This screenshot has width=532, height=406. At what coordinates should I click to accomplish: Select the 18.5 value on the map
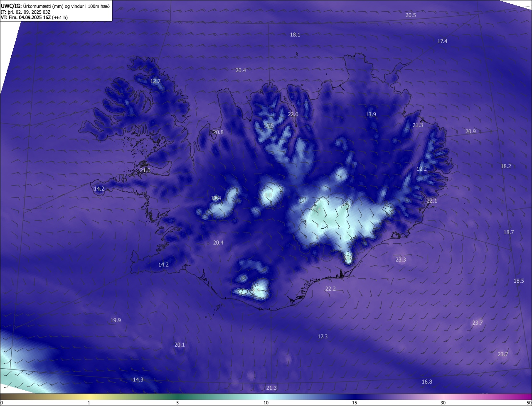(x=519, y=281)
